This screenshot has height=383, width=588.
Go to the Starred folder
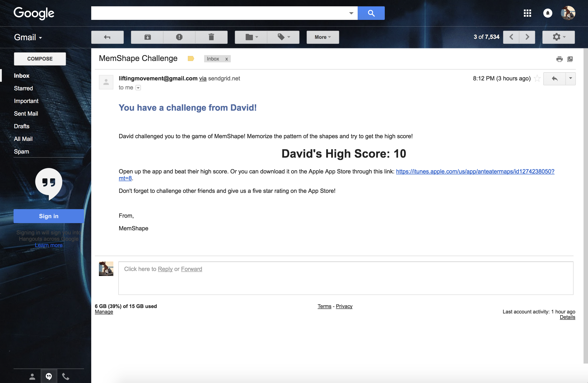pos(23,88)
